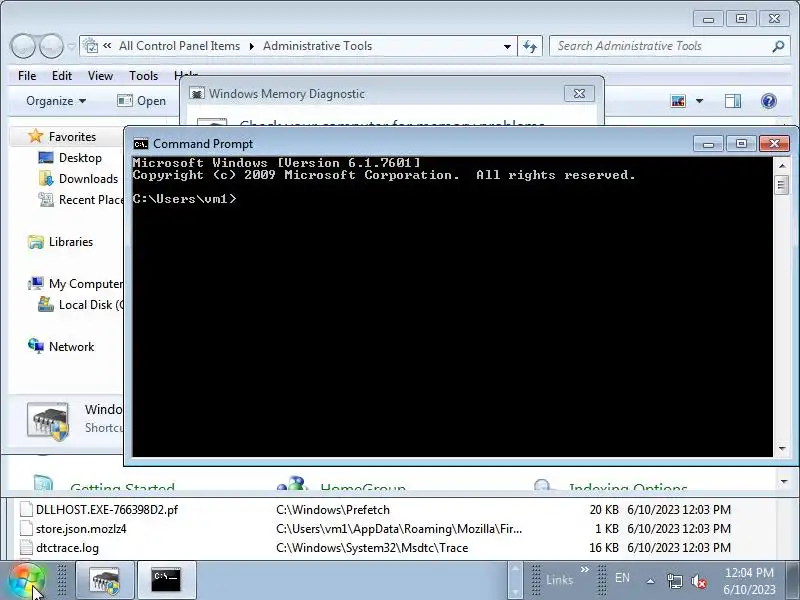Select the store.json.mozlz4 file row
This screenshot has height=600, width=800.
(375, 529)
